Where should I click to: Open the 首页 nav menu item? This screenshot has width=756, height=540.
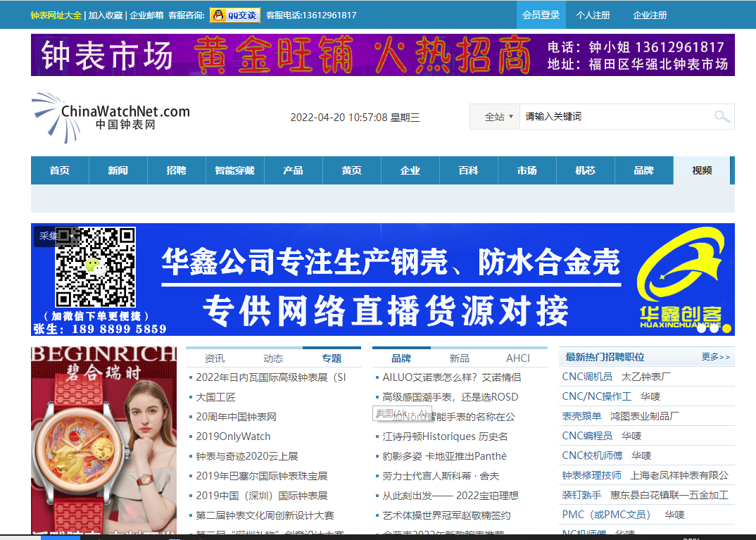tap(60, 170)
